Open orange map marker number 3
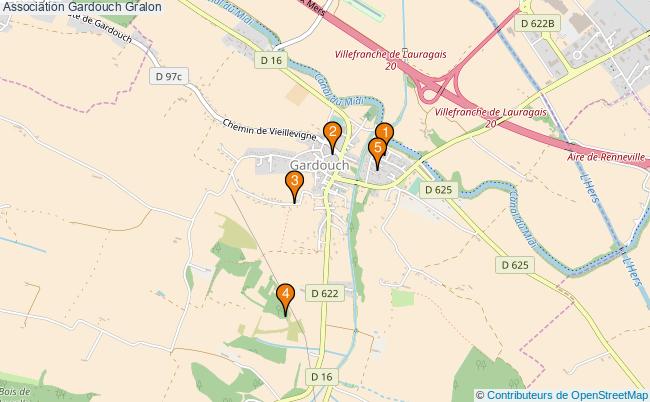650x402 pixels. click(x=294, y=182)
